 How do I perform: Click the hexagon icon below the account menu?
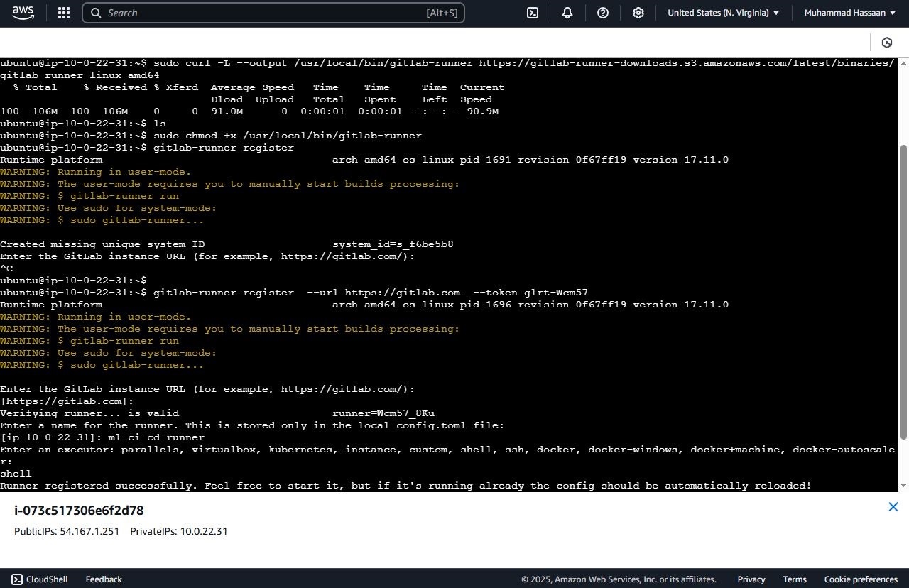887,43
